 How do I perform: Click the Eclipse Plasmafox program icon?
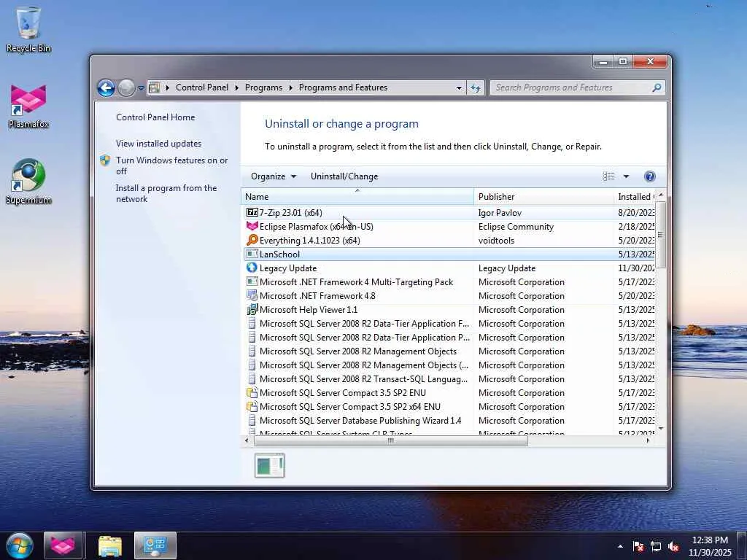[252, 226]
